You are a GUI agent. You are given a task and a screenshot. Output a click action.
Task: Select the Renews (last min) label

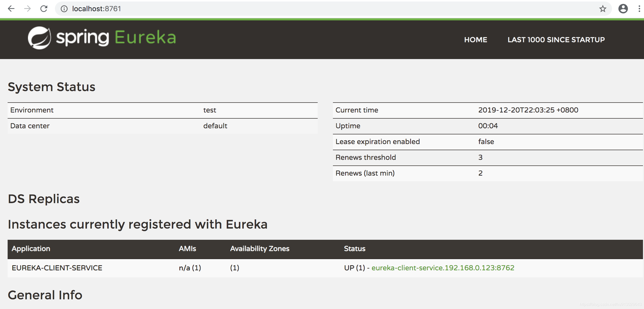click(x=365, y=173)
